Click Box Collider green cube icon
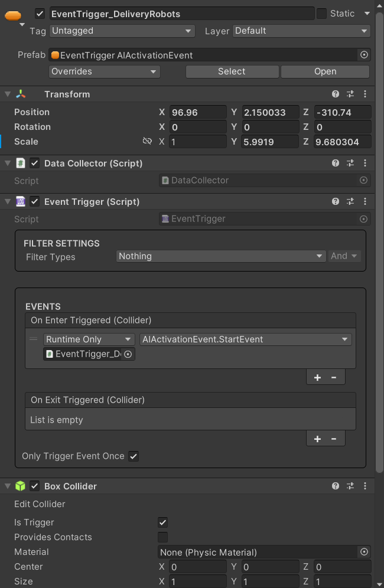The height and width of the screenshot is (588, 384). click(x=20, y=486)
